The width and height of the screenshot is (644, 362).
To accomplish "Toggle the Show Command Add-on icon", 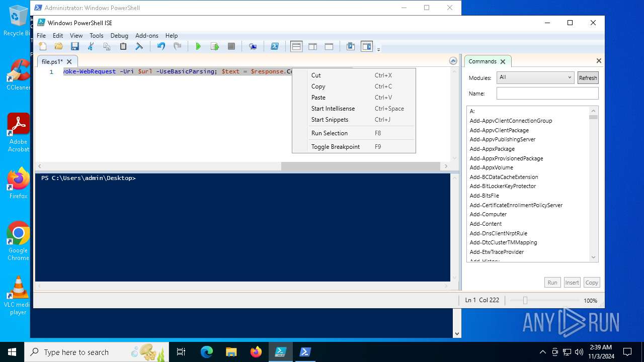I will point(367,46).
